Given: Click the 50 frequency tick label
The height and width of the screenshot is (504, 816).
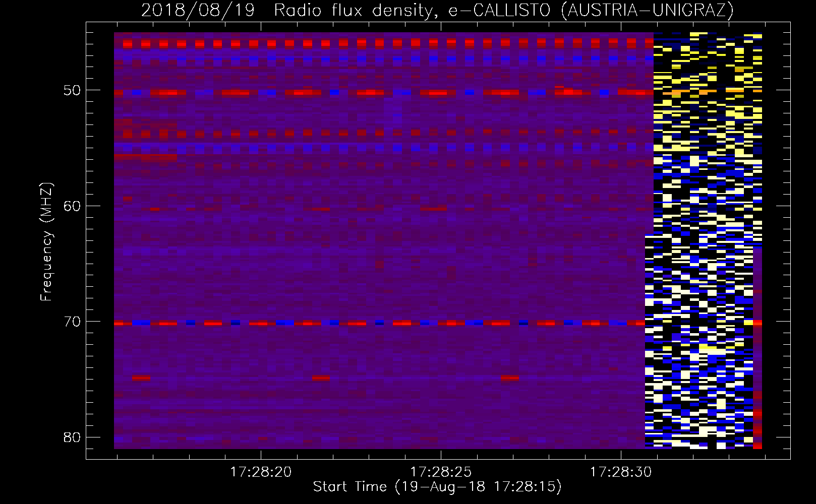Looking at the screenshot, I should pyautogui.click(x=72, y=91).
